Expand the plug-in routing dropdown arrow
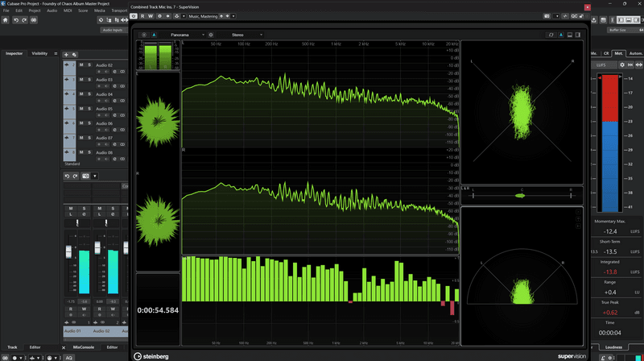 click(184, 16)
